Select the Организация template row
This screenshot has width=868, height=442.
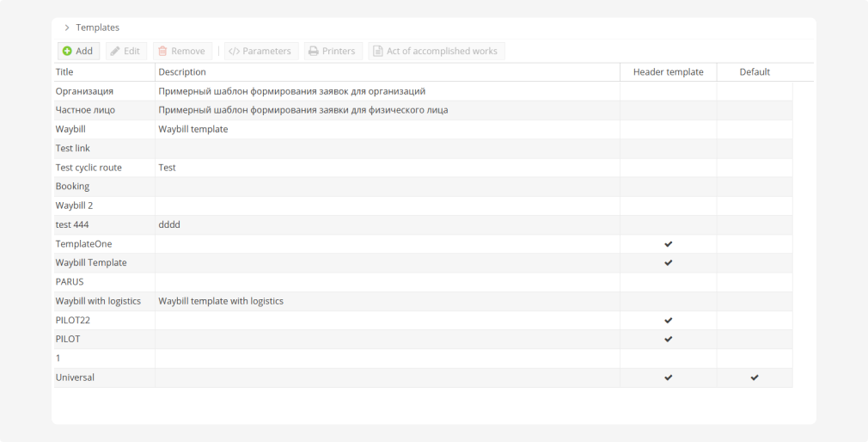[x=84, y=91]
